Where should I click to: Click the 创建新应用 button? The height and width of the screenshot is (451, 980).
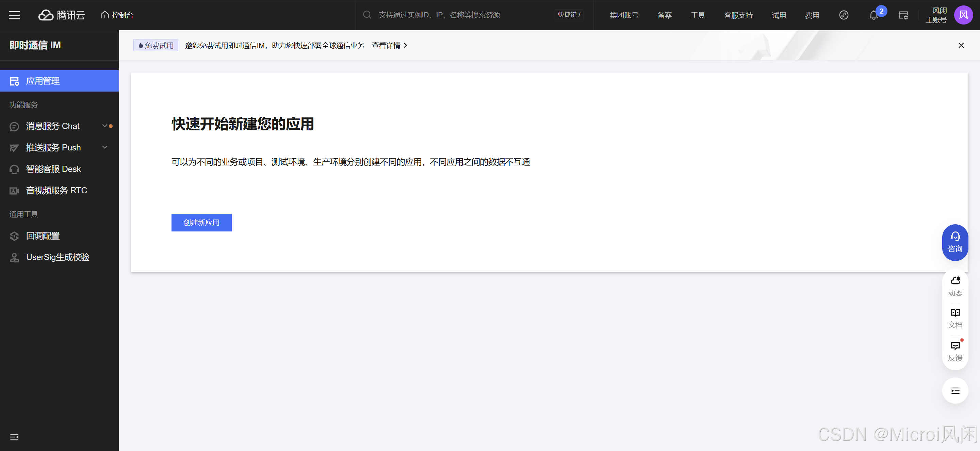(201, 222)
